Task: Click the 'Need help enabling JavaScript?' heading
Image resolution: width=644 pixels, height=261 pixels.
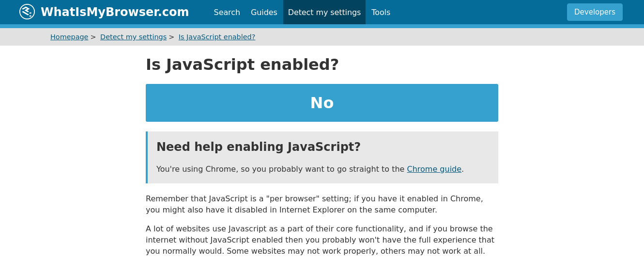Action: click(x=258, y=147)
